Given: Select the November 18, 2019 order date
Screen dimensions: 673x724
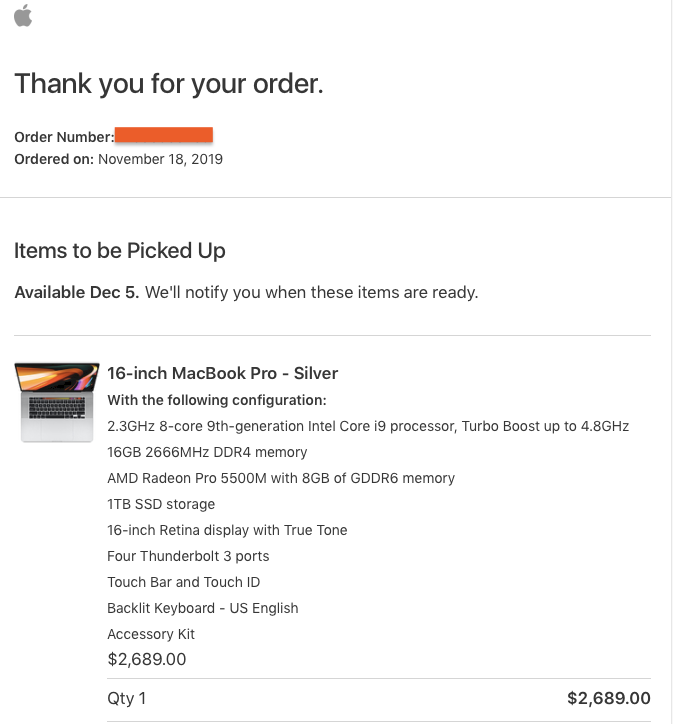Looking at the screenshot, I should click(160, 159).
